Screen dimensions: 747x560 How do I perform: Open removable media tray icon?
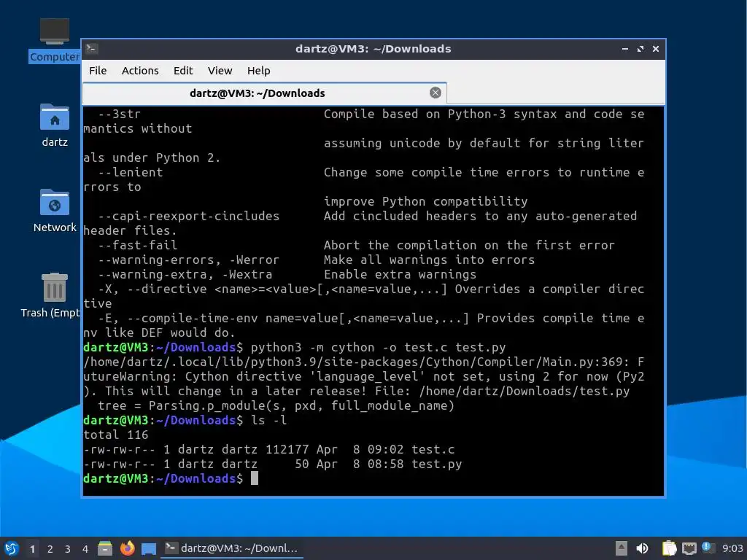622,548
